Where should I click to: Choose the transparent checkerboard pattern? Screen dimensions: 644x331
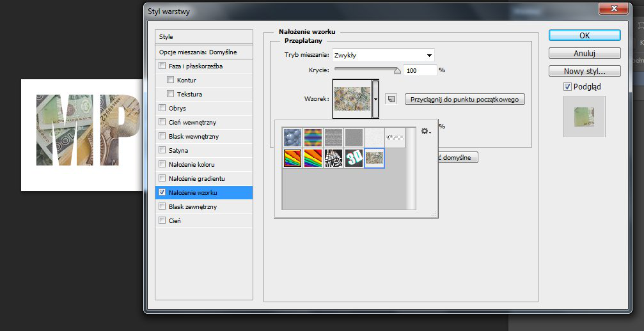(395, 137)
